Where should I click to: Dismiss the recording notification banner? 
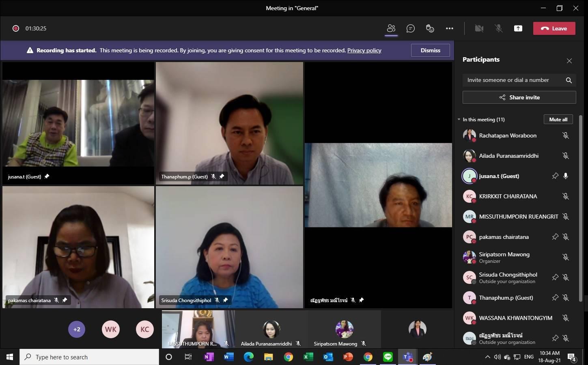point(431,50)
